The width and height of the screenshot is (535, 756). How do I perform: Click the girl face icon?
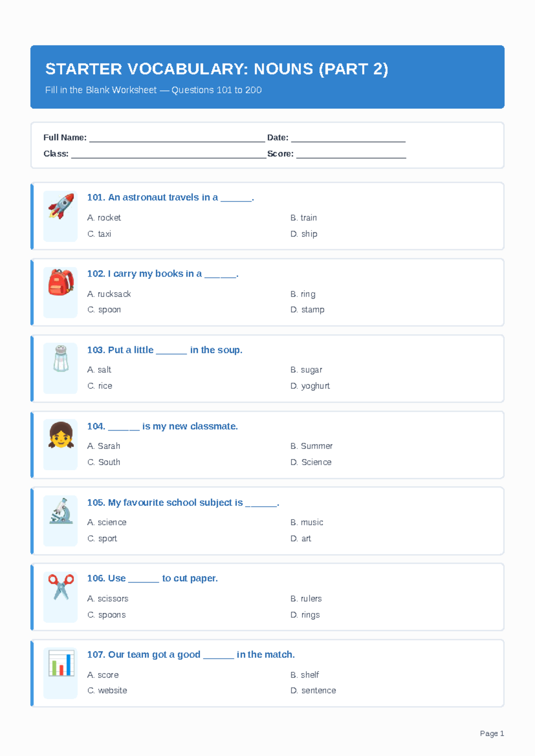[61, 435]
